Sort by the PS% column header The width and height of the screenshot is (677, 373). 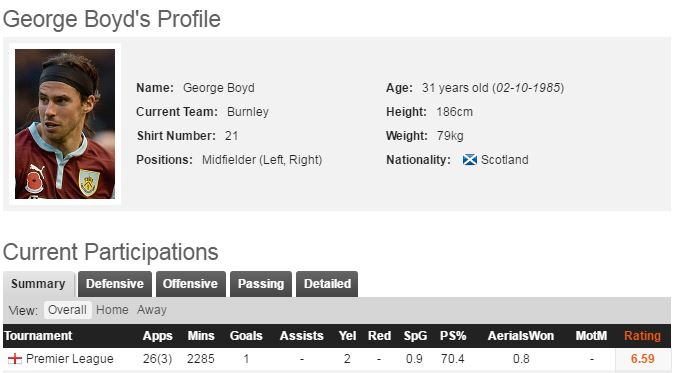[453, 336]
